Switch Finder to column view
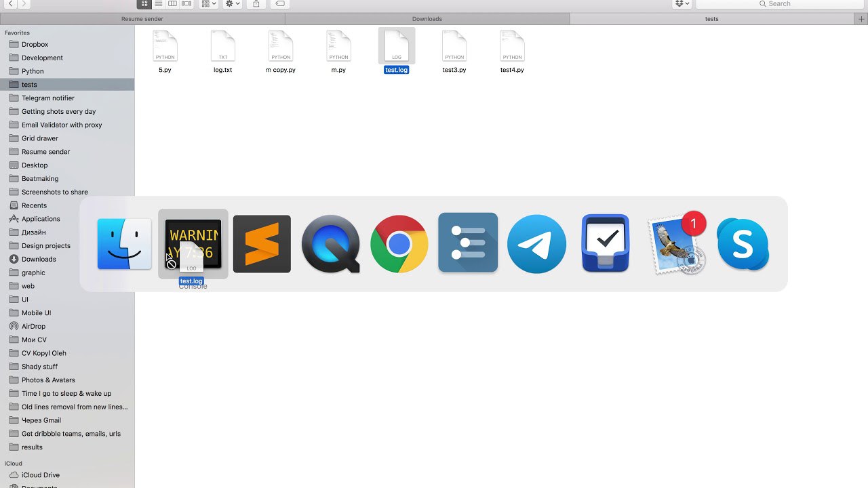The width and height of the screenshot is (868, 488). [172, 3]
